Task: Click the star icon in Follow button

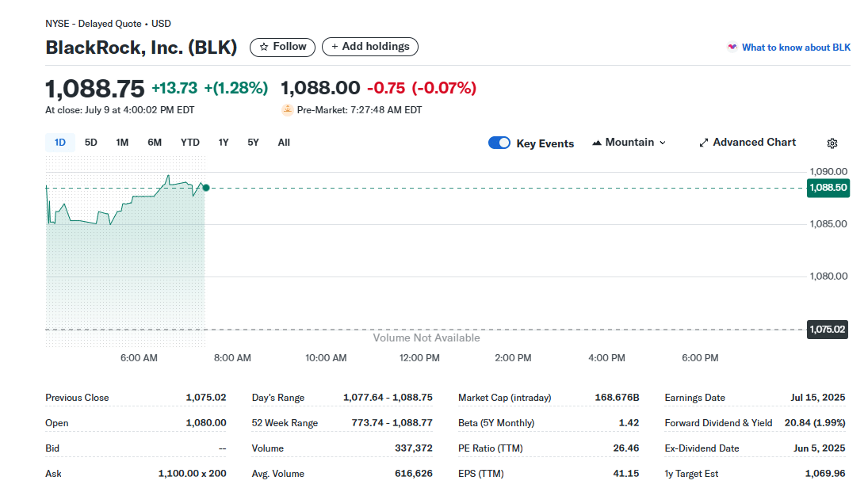Action: (264, 47)
